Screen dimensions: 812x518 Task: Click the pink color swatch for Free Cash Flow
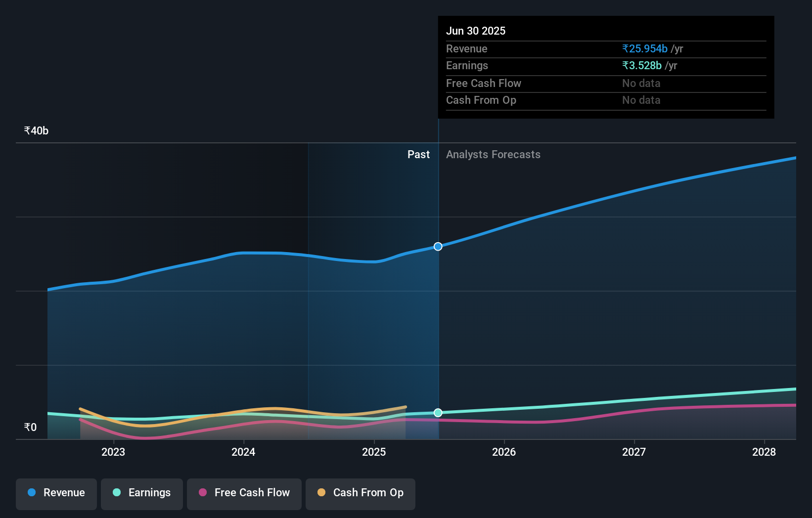click(203, 493)
